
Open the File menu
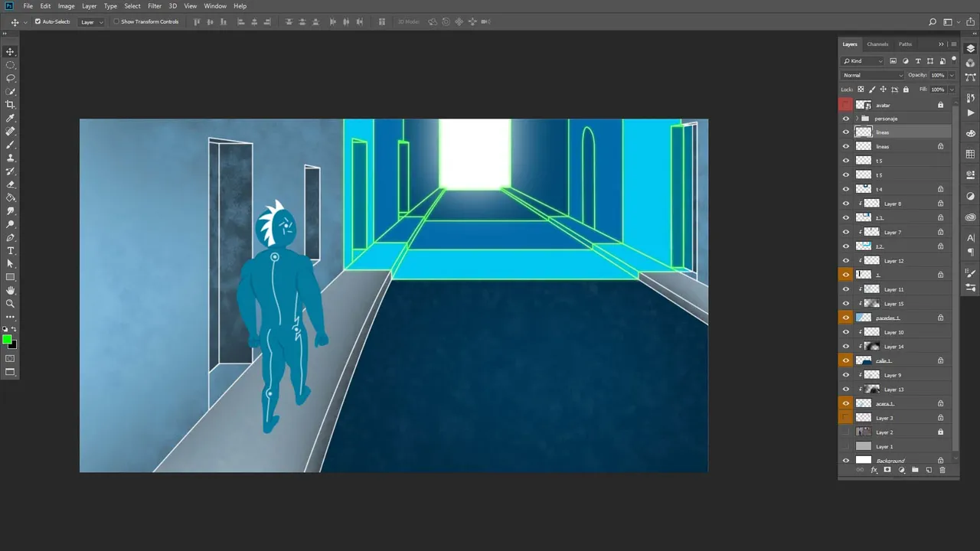tap(28, 6)
